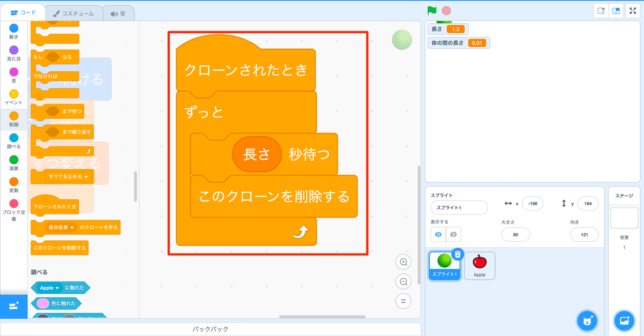Screen dimensions: 644x336
Task: Open the add extension button
Action: coord(13,306)
